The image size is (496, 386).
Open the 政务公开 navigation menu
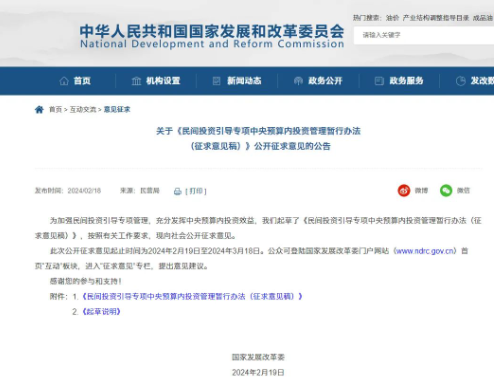(x=318, y=81)
